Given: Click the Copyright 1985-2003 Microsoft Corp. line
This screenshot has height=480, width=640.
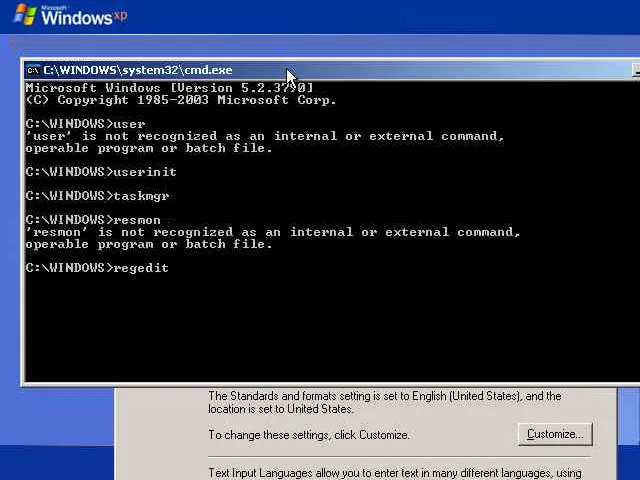Looking at the screenshot, I should [181, 100].
